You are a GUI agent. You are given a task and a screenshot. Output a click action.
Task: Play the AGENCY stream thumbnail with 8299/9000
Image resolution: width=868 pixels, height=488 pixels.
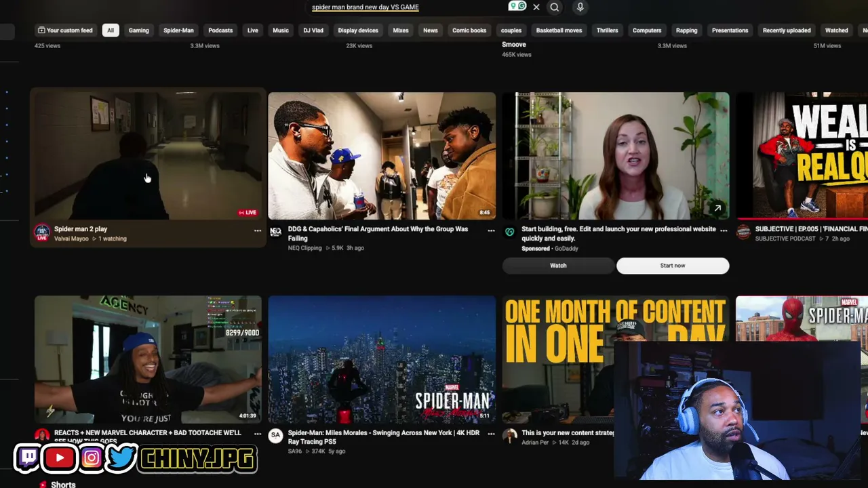click(x=148, y=359)
